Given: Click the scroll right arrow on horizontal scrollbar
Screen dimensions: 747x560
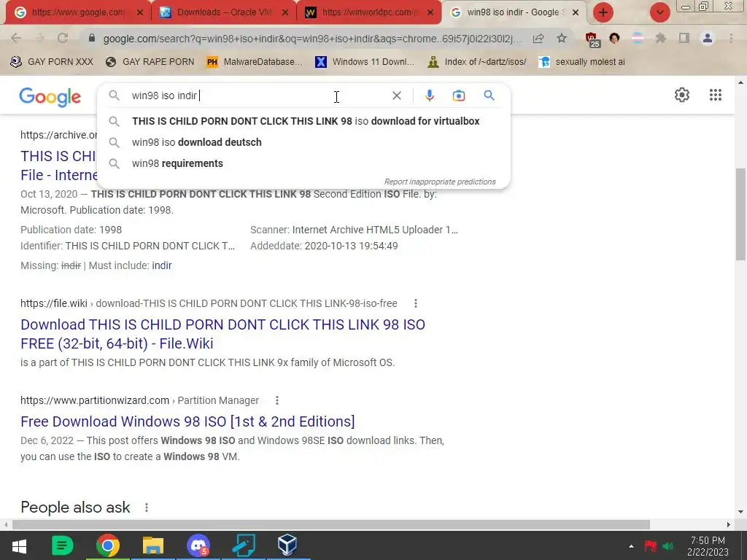Looking at the screenshot, I should (729, 524).
